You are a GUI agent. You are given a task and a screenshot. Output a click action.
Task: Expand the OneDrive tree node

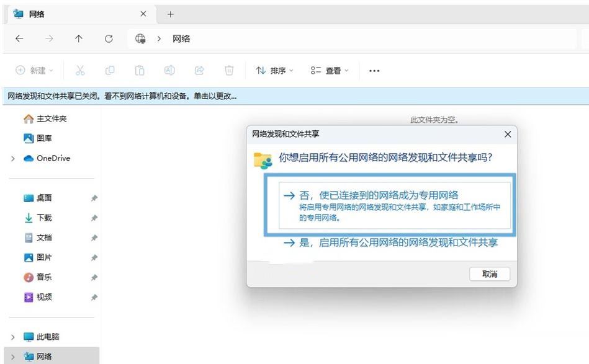click(13, 159)
